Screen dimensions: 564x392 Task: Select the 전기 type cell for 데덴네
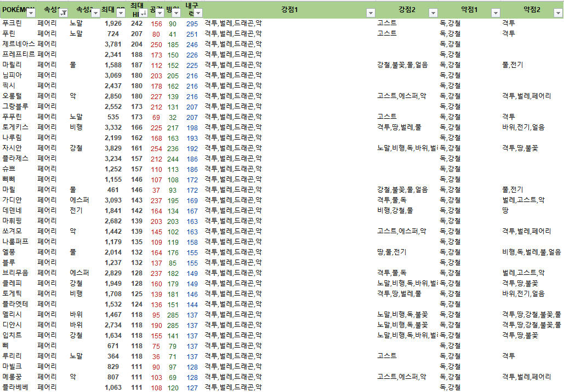pyautogui.click(x=76, y=210)
